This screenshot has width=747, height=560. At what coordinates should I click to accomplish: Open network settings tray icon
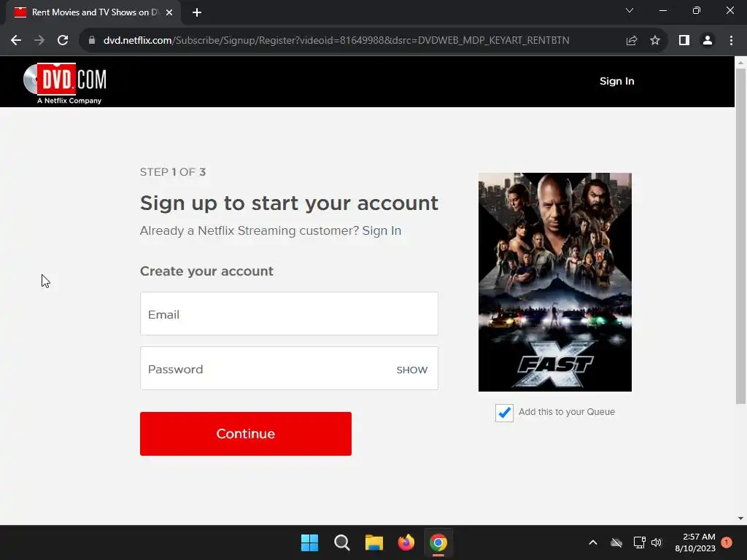[639, 542]
